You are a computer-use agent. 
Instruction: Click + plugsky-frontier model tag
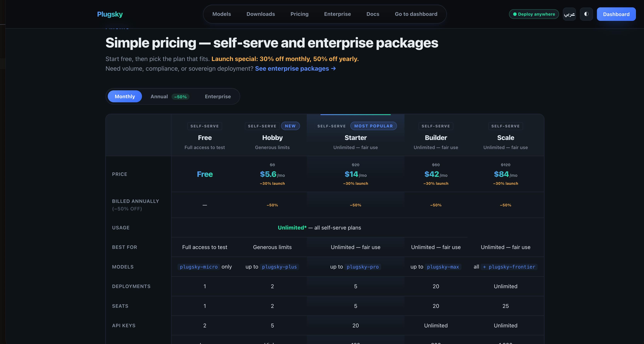click(509, 267)
